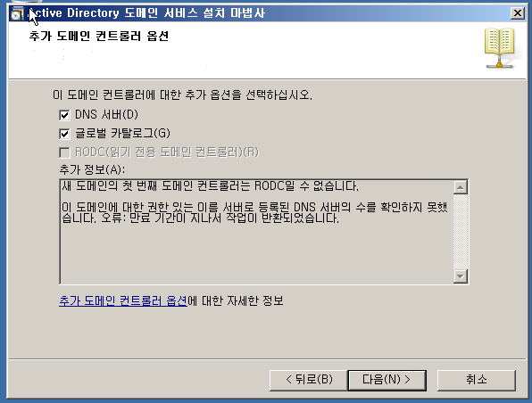Close the Active Directory wizard window
Screen dimensions: 532x403
518,12
